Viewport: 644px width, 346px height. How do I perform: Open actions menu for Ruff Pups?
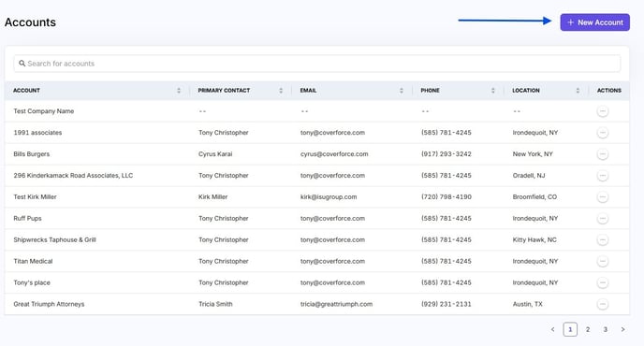coord(603,218)
